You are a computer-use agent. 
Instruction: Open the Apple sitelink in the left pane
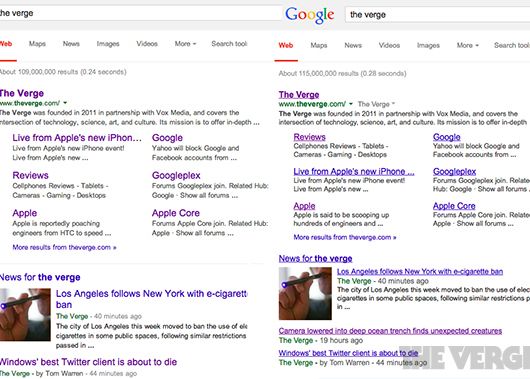[x=25, y=213]
